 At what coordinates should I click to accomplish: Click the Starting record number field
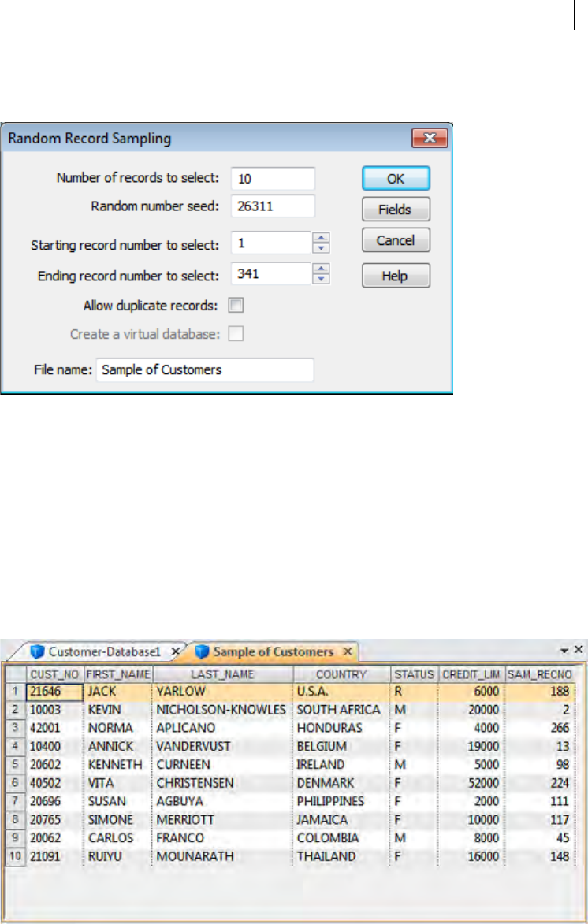point(270,243)
